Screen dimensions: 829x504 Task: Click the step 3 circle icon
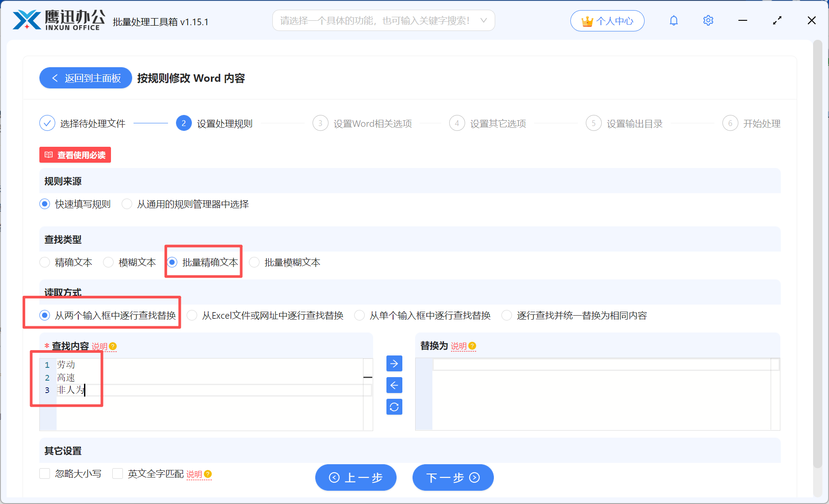click(321, 123)
